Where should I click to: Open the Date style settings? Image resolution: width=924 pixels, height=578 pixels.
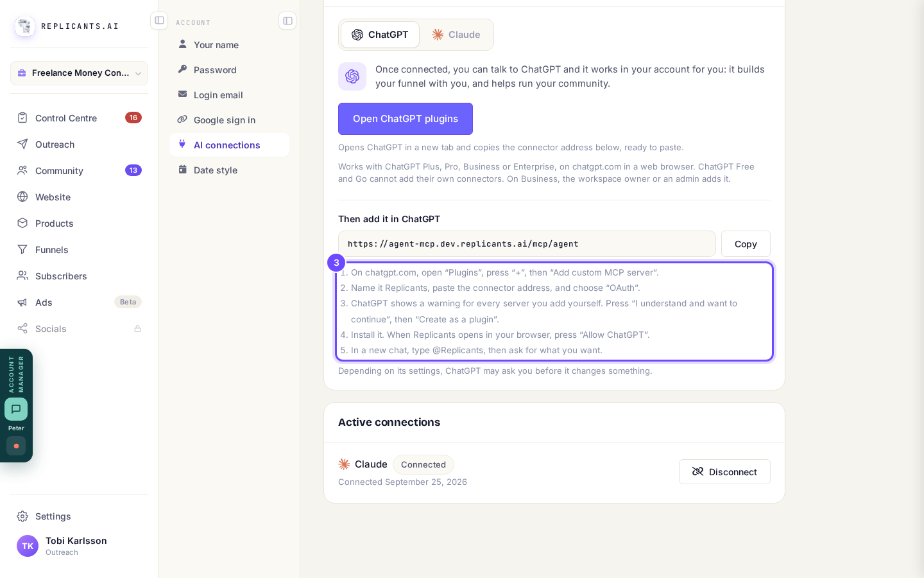pos(229,170)
